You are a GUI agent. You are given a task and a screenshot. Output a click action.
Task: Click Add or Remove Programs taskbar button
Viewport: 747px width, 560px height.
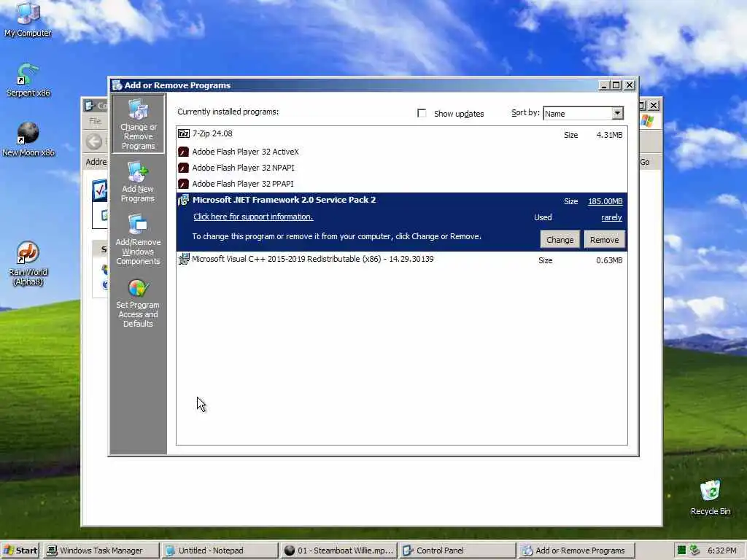[576, 551]
